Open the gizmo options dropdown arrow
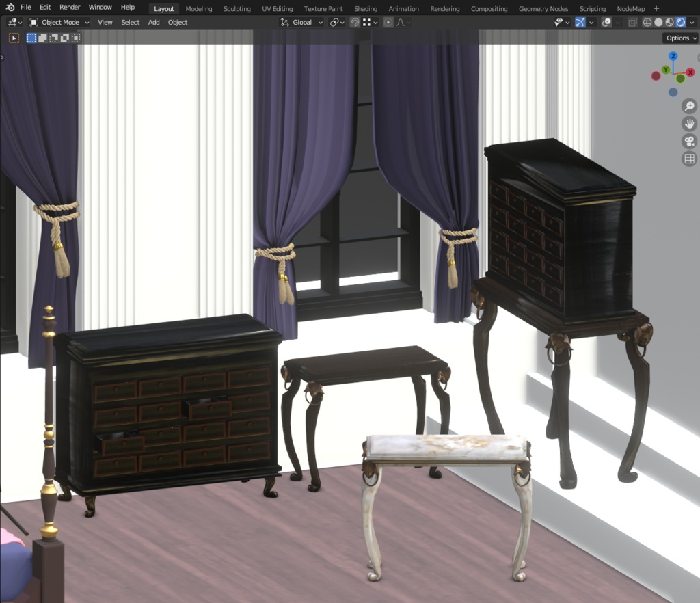This screenshot has width=700, height=603. tap(591, 23)
